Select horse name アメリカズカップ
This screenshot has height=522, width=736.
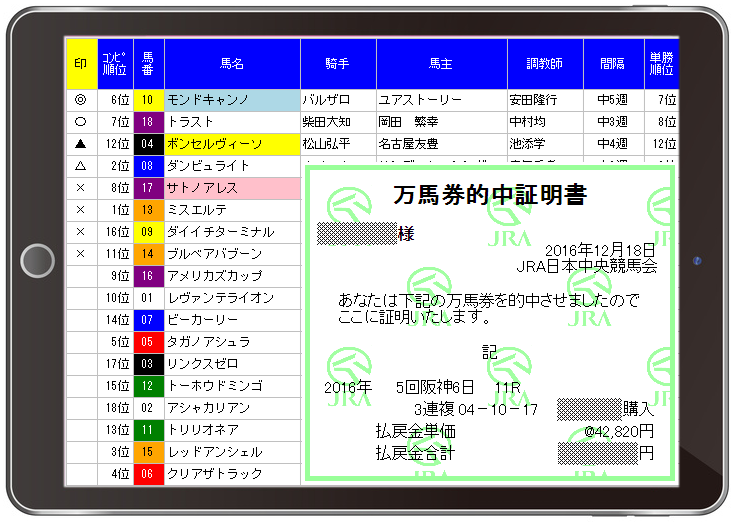click(232, 276)
